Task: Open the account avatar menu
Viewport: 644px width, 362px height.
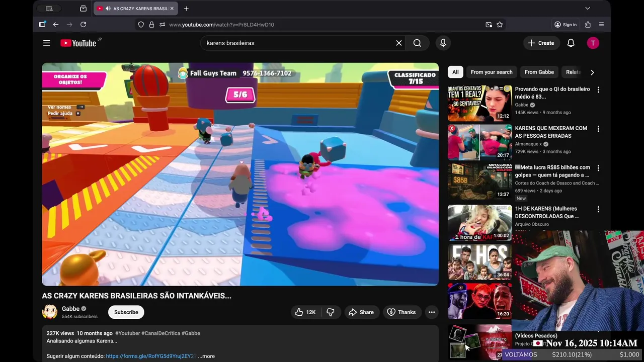Action: point(593,43)
